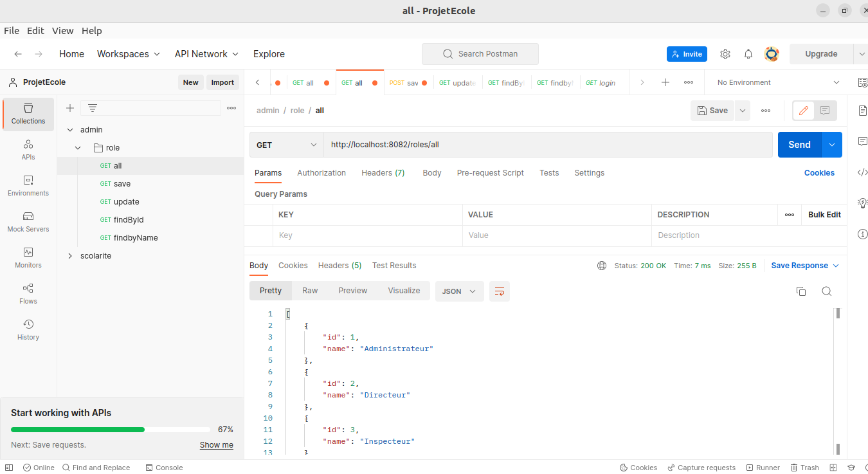This screenshot has height=474, width=868.
Task: Open the code snippet panel icon
Action: pos(863,172)
